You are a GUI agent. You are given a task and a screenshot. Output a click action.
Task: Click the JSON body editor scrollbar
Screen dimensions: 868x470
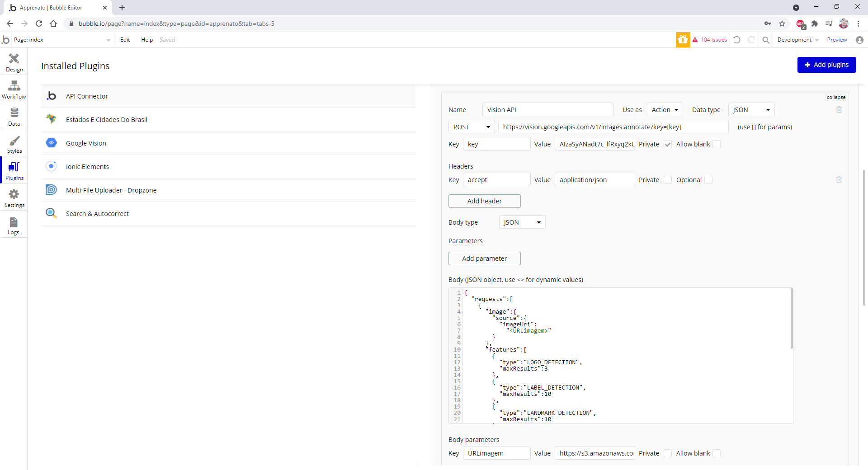792,319
